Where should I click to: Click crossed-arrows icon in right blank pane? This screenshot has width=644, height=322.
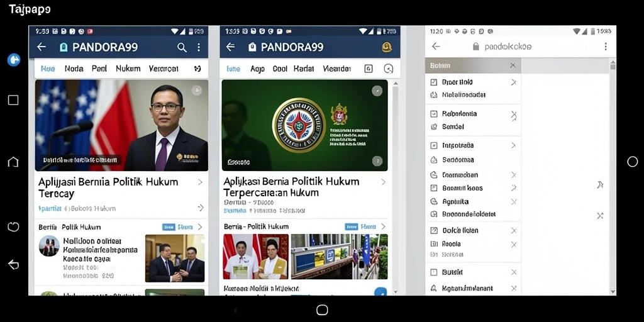coord(600,215)
